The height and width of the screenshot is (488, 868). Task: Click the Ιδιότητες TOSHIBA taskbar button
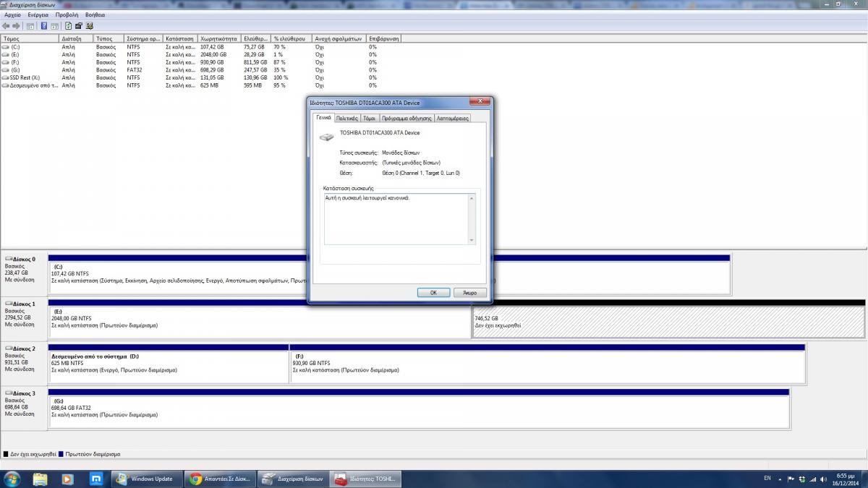[367, 479]
